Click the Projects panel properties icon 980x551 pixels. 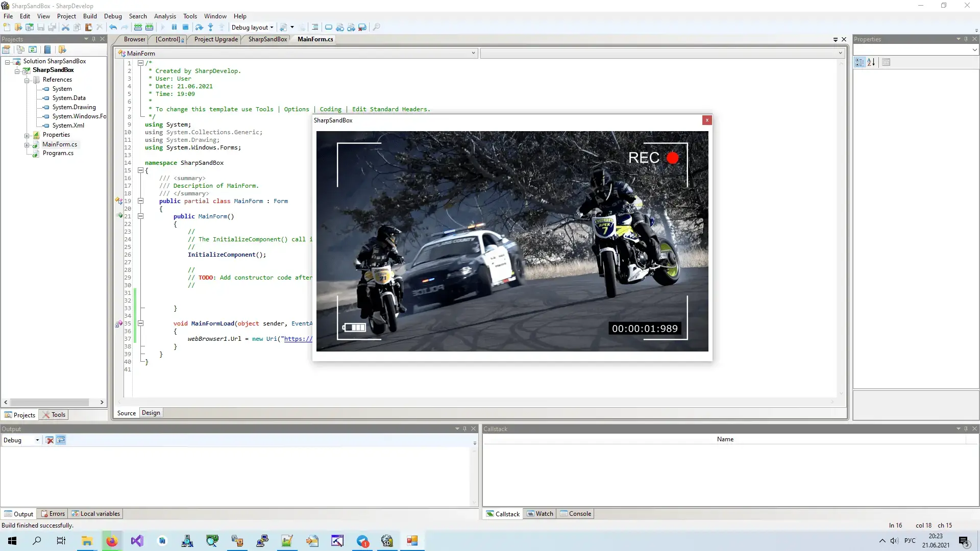click(x=6, y=49)
